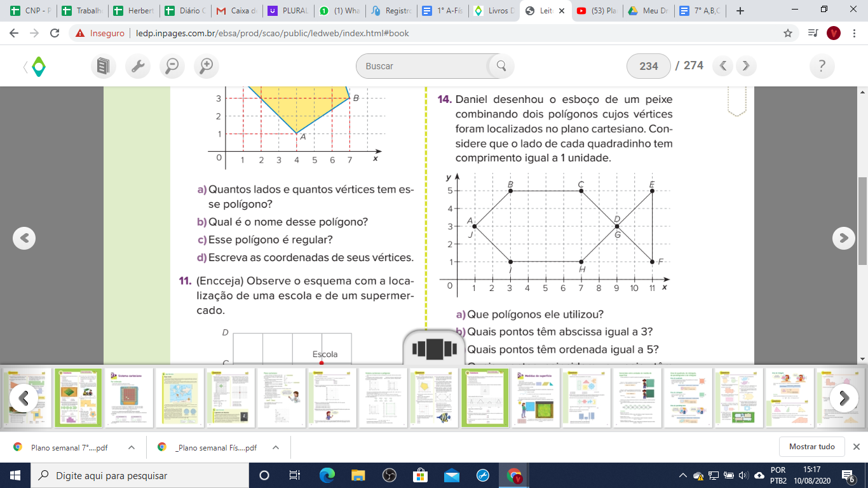Screen dimensions: 868x488
Task: Open the Chrome profile avatar
Action: click(x=834, y=33)
